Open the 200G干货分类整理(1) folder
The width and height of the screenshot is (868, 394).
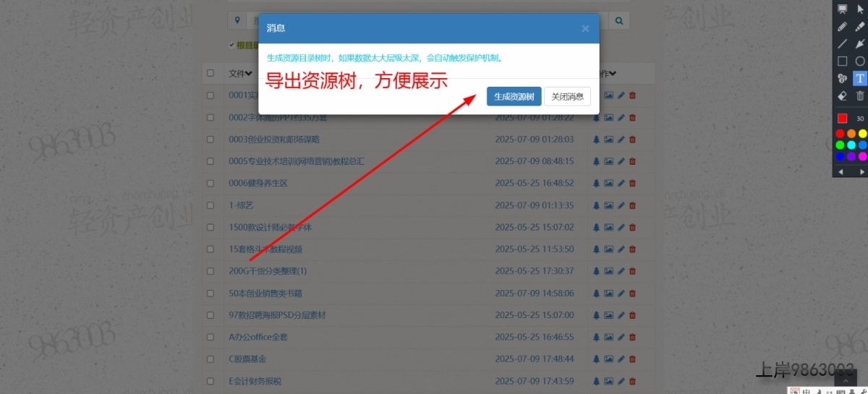268,271
